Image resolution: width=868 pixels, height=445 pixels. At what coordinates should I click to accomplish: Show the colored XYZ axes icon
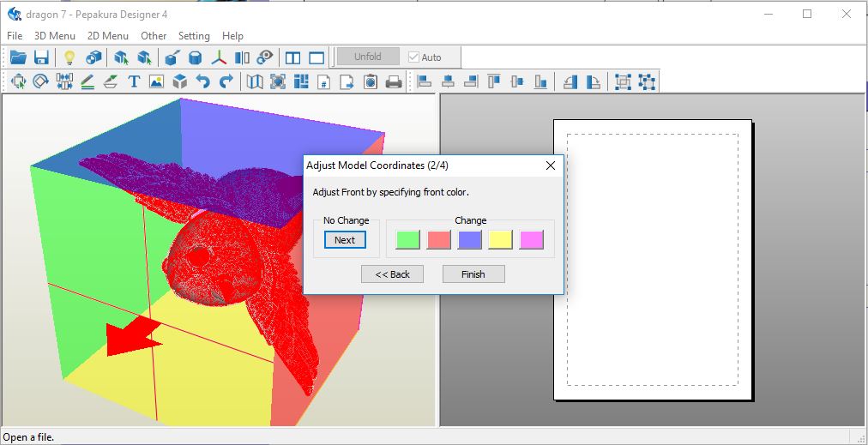click(220, 57)
